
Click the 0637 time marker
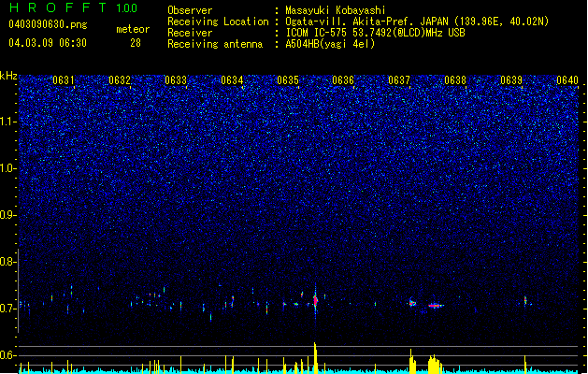[399, 80]
